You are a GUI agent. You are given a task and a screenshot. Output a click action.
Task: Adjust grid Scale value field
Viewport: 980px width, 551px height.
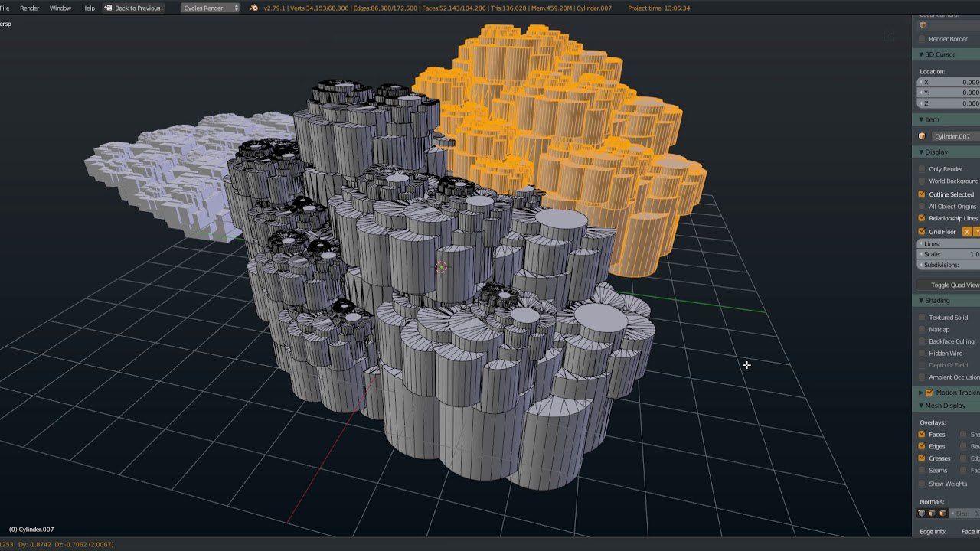click(949, 254)
